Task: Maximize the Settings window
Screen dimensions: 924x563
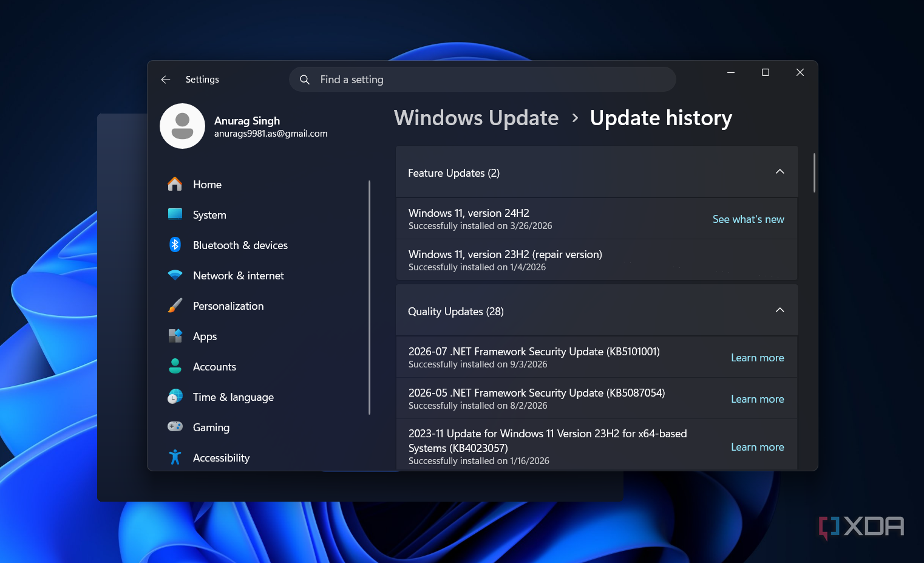Action: (x=766, y=72)
